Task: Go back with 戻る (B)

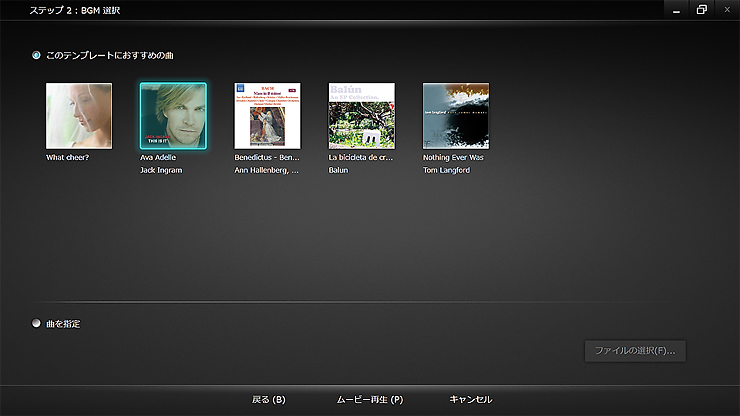Action: click(269, 399)
